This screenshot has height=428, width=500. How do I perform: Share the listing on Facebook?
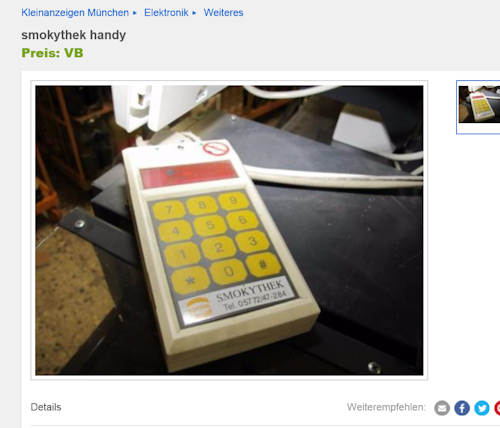(x=462, y=408)
